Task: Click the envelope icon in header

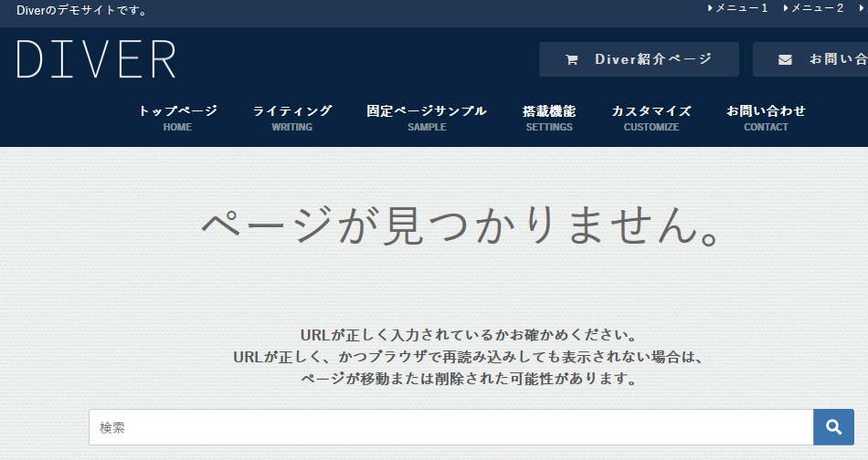Action: point(785,60)
